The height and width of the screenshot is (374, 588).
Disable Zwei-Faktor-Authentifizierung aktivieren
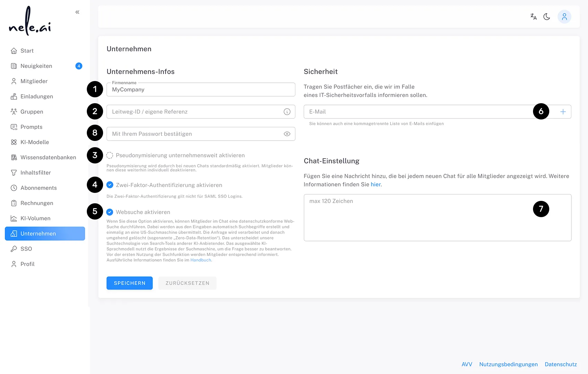pyautogui.click(x=110, y=185)
